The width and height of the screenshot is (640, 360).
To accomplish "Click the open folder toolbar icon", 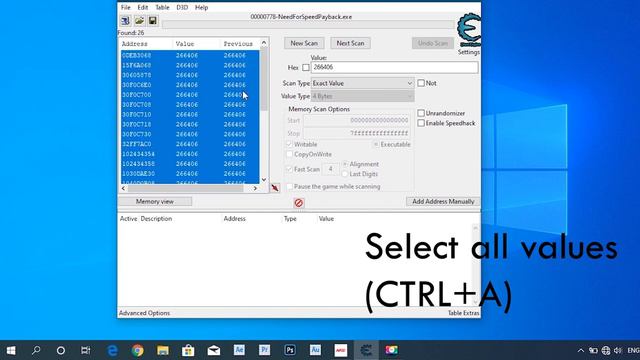I will pyautogui.click(x=139, y=21).
